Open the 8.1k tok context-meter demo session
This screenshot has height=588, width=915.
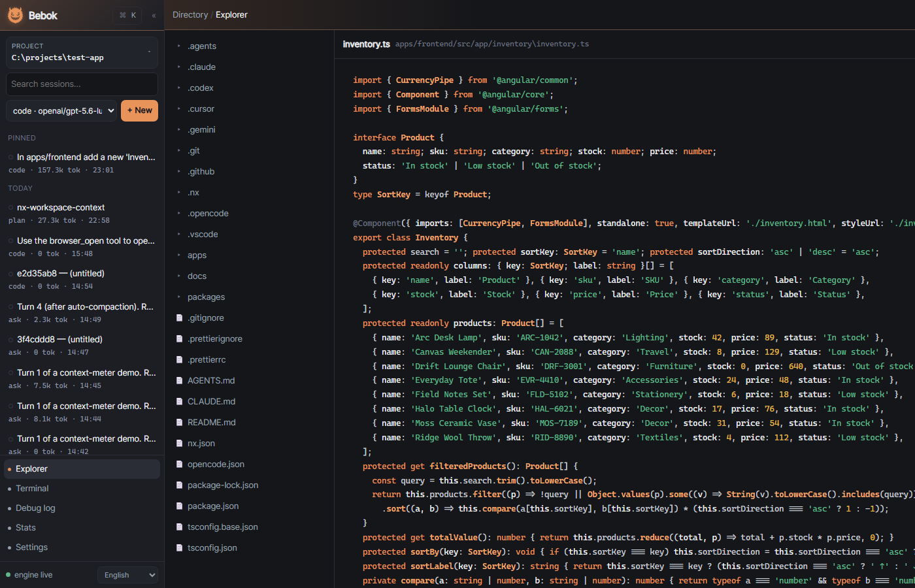[82, 412]
